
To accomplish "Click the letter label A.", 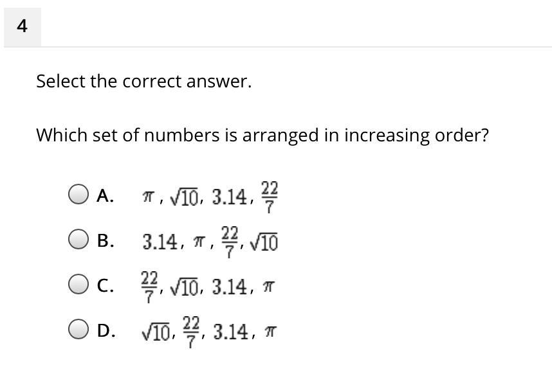I will coord(105,195).
